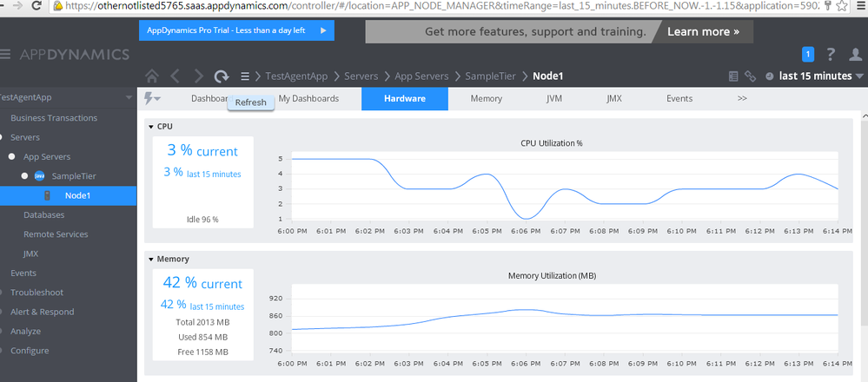Click the key icon in address bar

coord(828,6)
